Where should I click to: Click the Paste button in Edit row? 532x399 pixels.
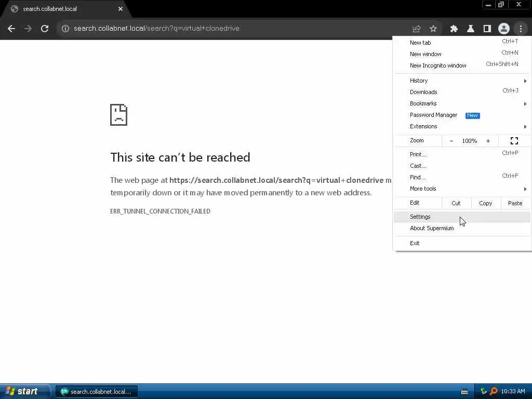pos(515,203)
